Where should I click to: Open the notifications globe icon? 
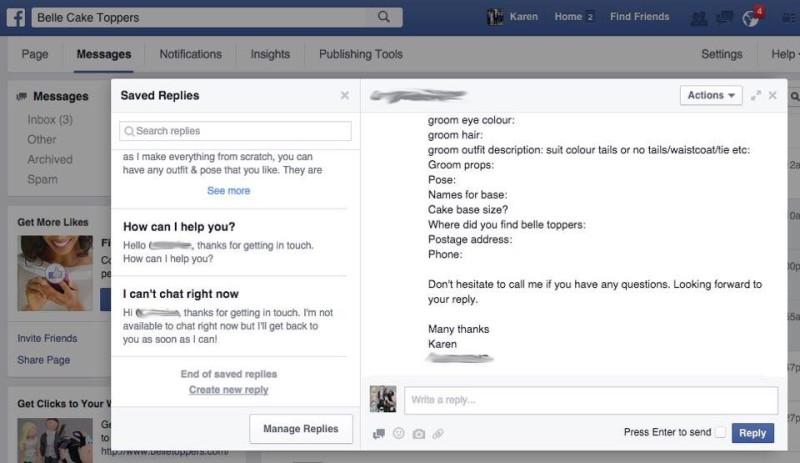pos(751,18)
